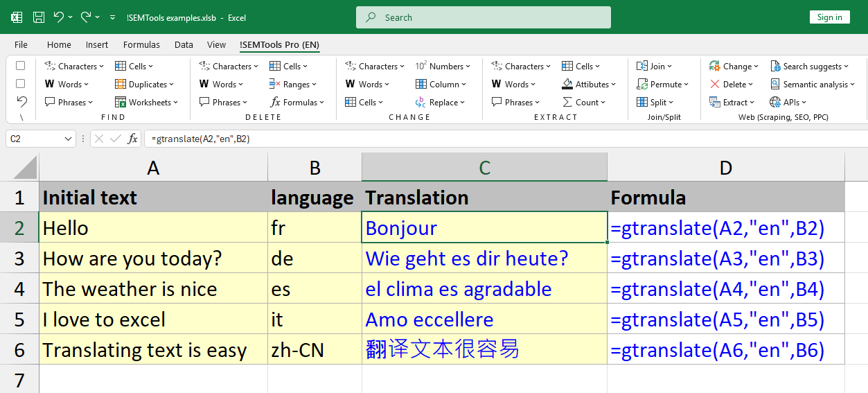
Task: Switch to the View tab
Action: click(x=216, y=45)
